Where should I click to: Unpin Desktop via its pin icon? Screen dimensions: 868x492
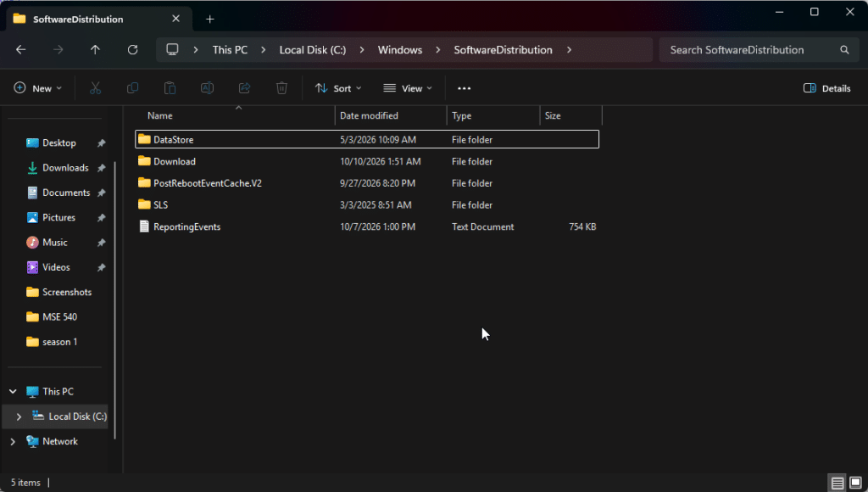click(102, 143)
